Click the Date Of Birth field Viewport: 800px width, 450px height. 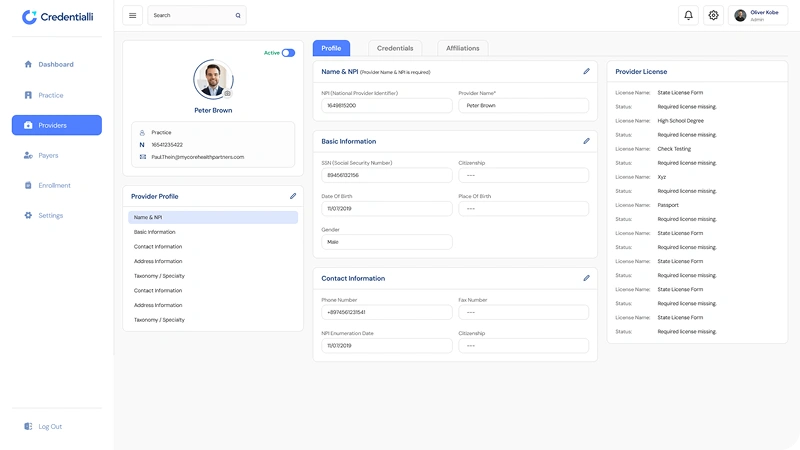(x=386, y=208)
